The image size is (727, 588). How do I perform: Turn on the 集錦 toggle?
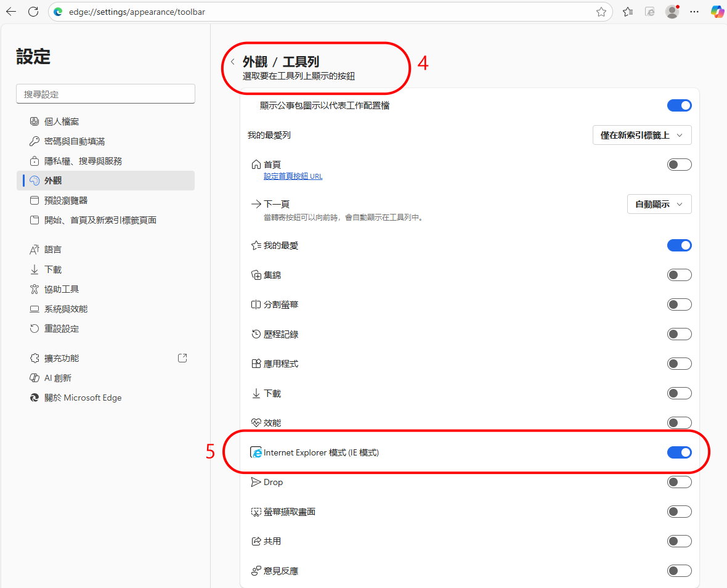point(679,275)
